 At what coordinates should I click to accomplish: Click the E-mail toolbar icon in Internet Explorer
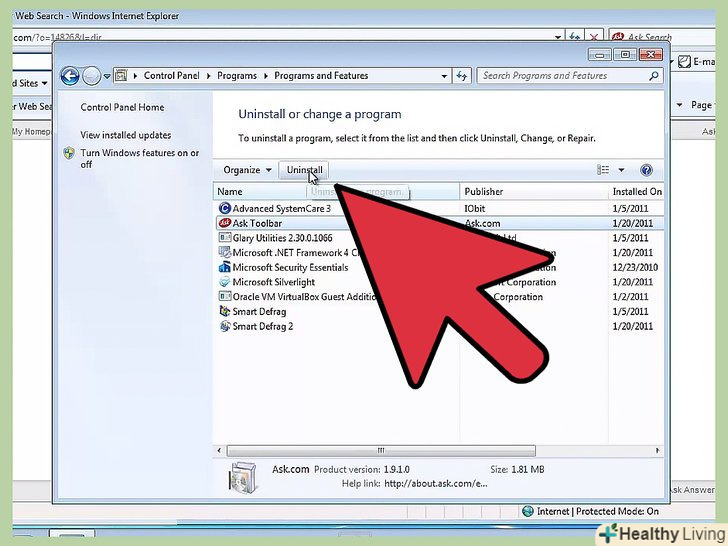(684, 62)
